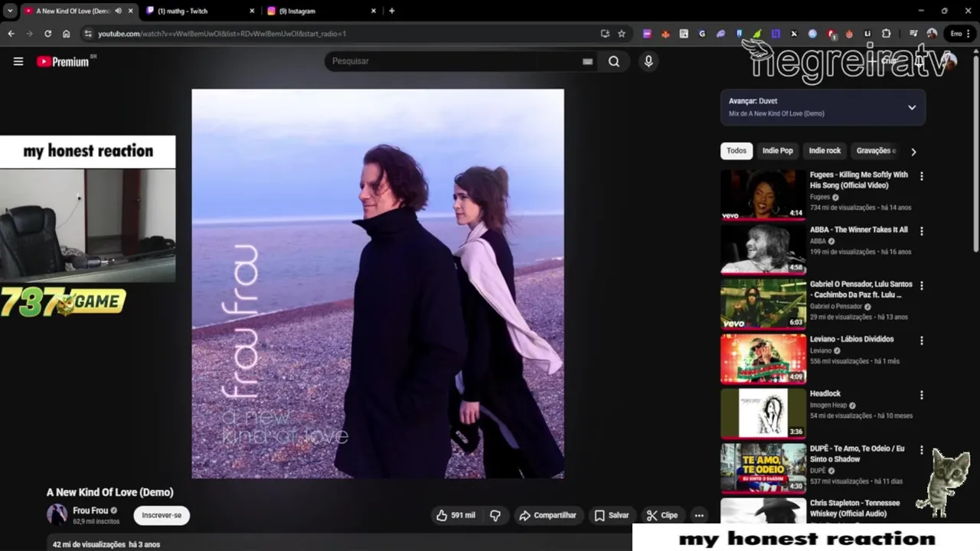
Task: Click the Li extension icon in toolbar
Action: [867, 34]
